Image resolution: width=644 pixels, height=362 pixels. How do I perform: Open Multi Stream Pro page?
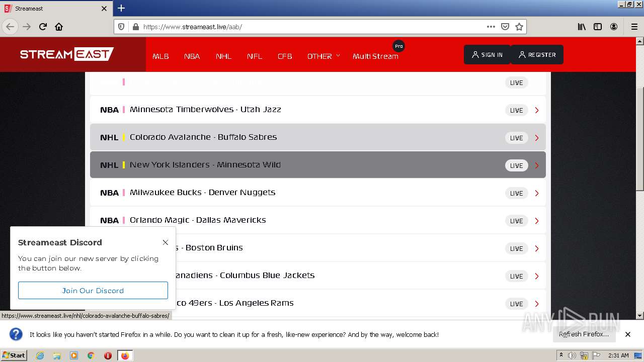(375, 56)
